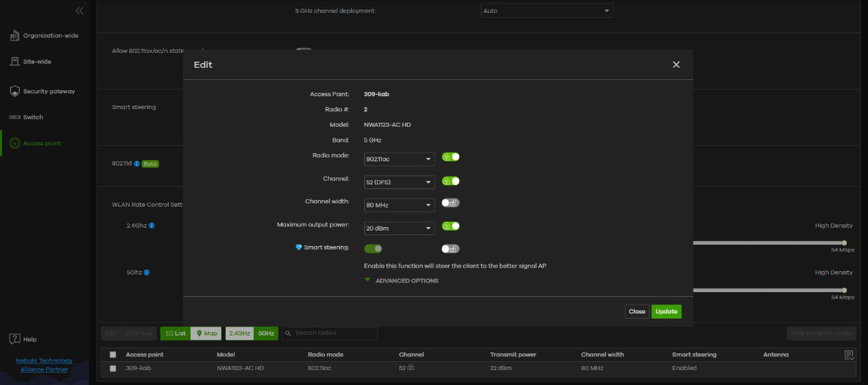Select checkbox for 309-kab row

click(113, 368)
